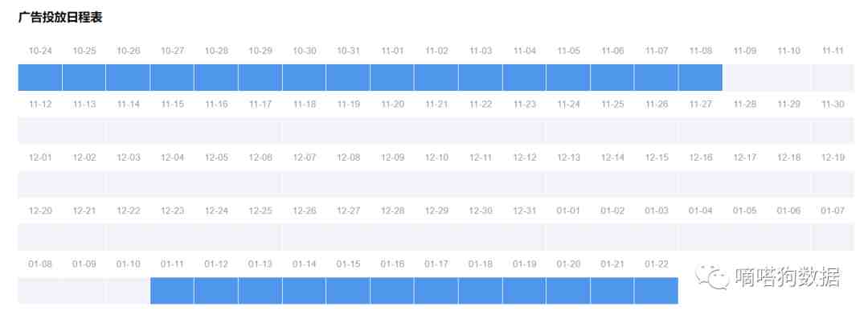Select the 01-08 empty cell

pos(40,291)
